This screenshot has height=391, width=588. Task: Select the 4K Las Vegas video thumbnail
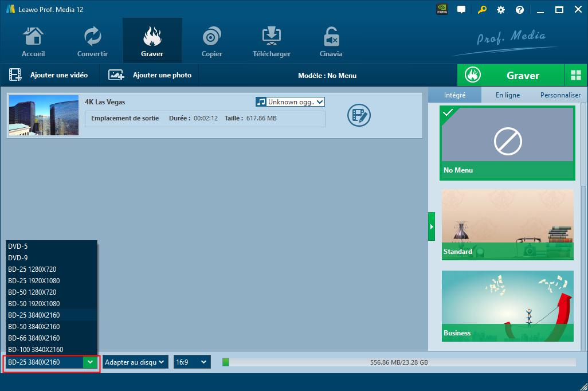[x=44, y=115]
